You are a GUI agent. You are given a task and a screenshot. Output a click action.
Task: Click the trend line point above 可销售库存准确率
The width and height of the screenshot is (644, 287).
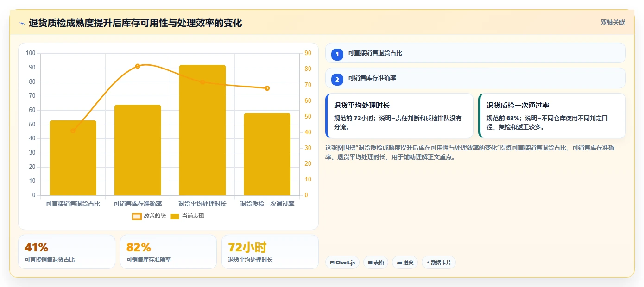pos(138,66)
